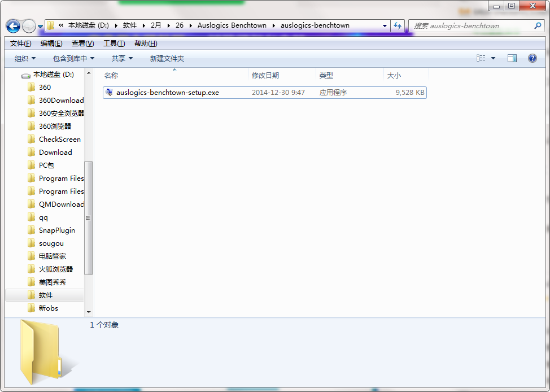Open the view options dropdown arrow
This screenshot has width=550, height=392.
pyautogui.click(x=493, y=58)
